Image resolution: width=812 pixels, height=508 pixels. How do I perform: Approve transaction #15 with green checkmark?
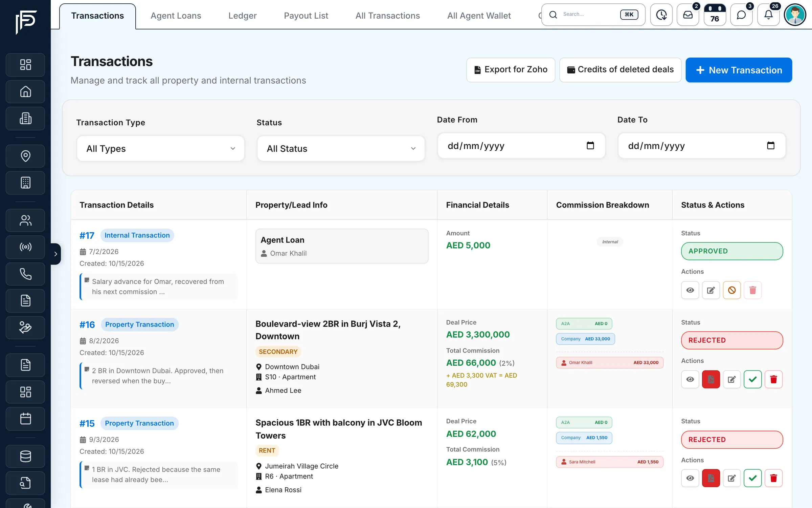point(753,478)
